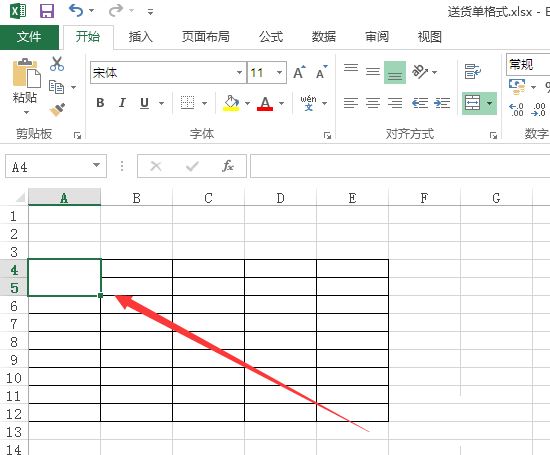Open the Merge & Center dropdown arrow
The image size is (550, 455).
point(490,103)
